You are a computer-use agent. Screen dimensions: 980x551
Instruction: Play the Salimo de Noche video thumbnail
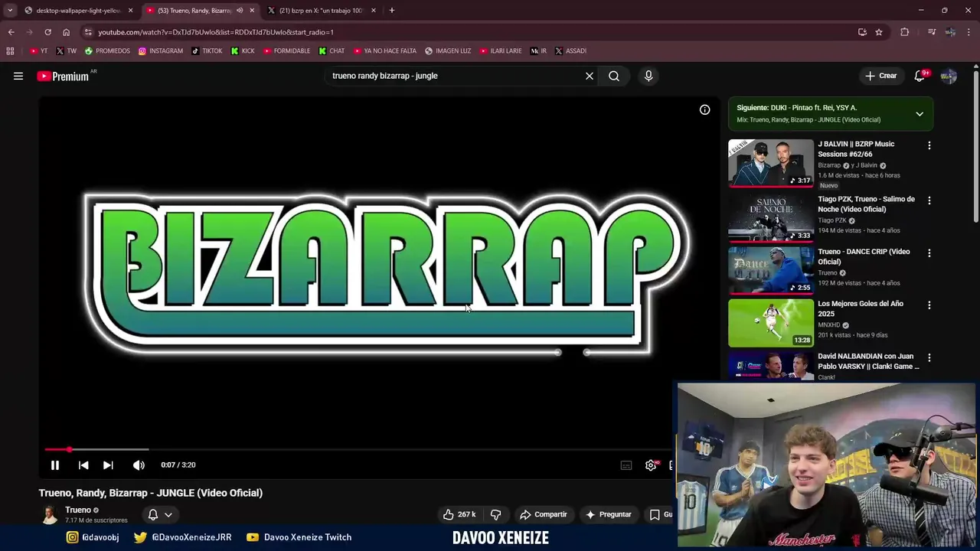coord(771,218)
